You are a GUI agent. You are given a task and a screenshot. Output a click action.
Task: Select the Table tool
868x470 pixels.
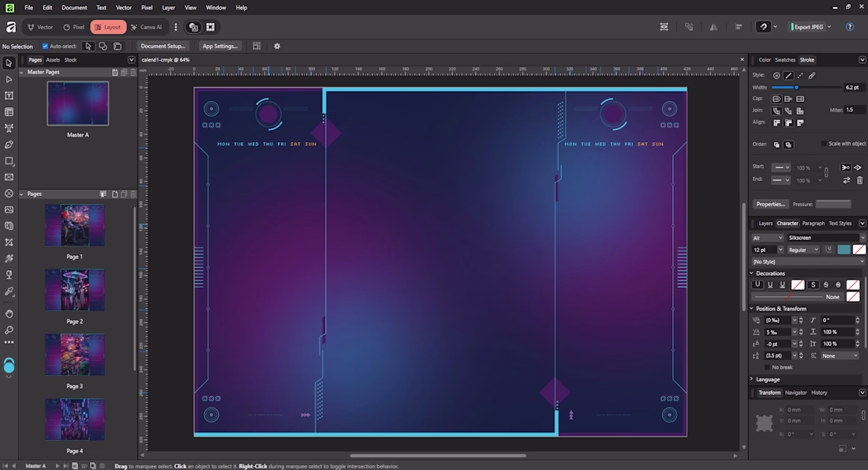9,112
